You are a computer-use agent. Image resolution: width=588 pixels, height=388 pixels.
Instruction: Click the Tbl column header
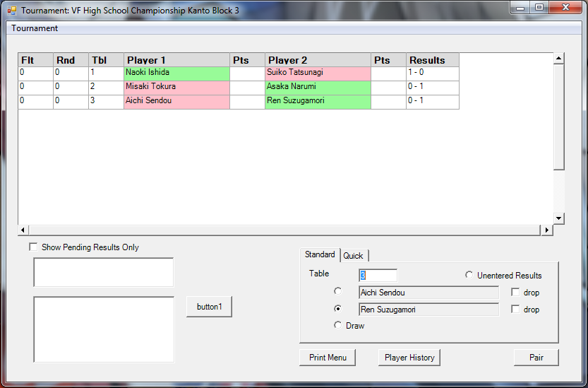(x=106, y=60)
